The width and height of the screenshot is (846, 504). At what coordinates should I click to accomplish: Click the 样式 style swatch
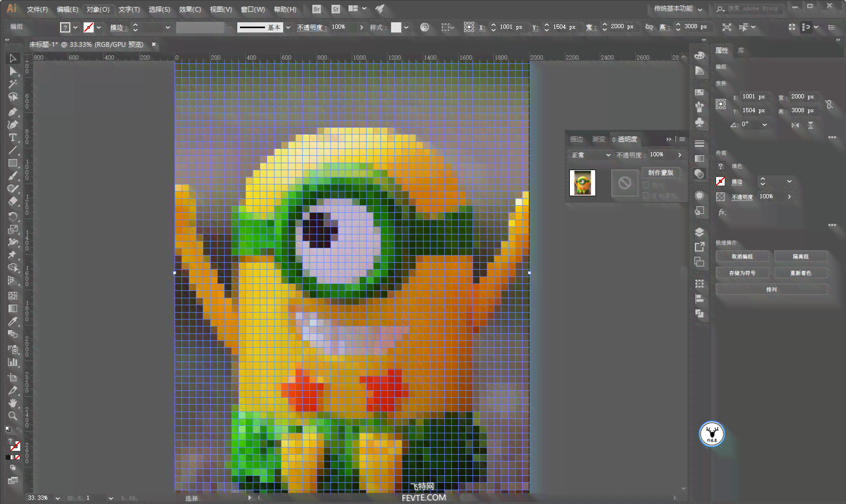pos(396,27)
